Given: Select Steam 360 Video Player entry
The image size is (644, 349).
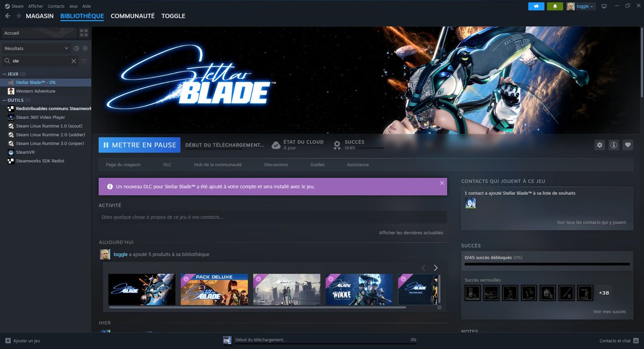Looking at the screenshot, I should tap(40, 117).
